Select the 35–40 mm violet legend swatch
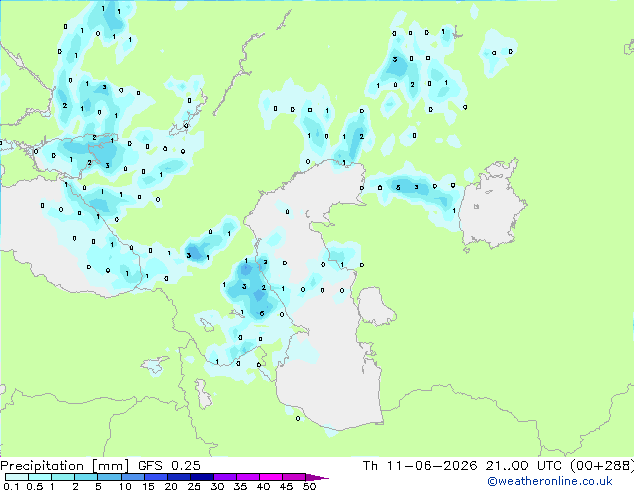This screenshot has width=634, height=490. click(x=247, y=477)
